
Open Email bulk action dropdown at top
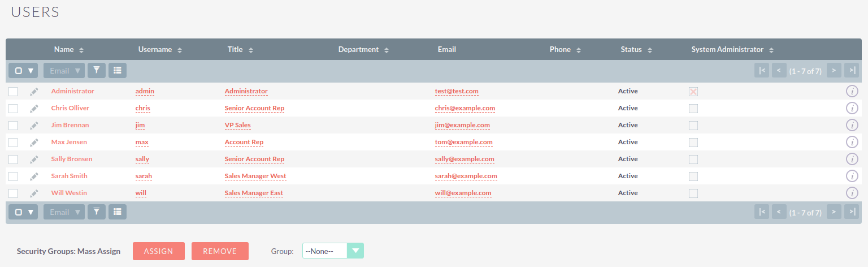point(64,70)
